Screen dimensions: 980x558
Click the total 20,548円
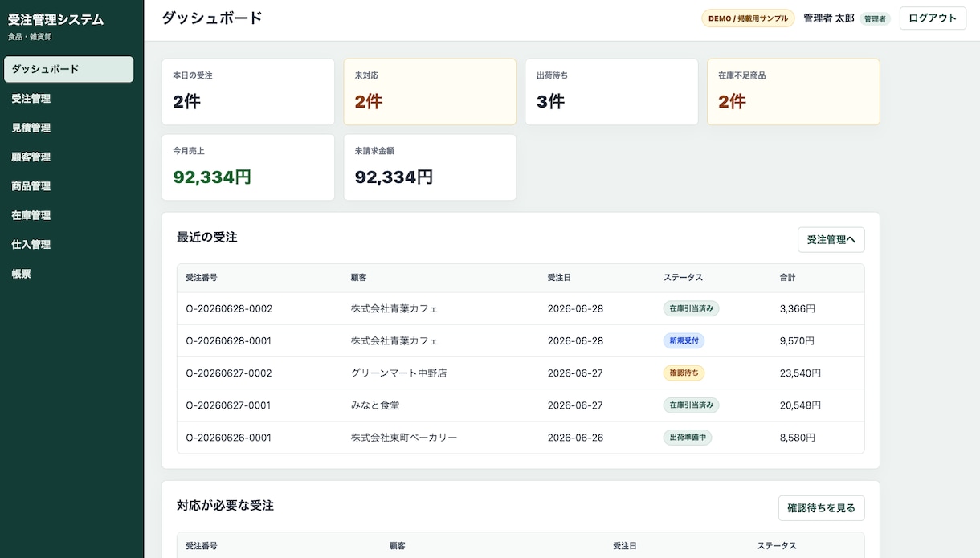[801, 405]
